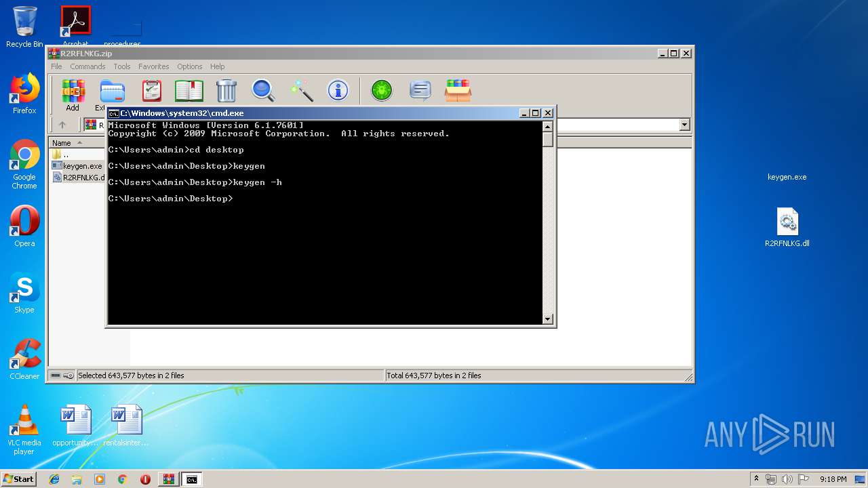Open the Favorites menu
Viewport: 868px width, 488px height.
click(x=154, y=66)
